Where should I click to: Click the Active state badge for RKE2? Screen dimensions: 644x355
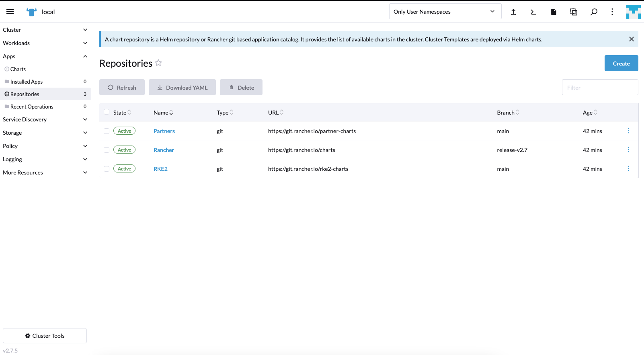(124, 168)
